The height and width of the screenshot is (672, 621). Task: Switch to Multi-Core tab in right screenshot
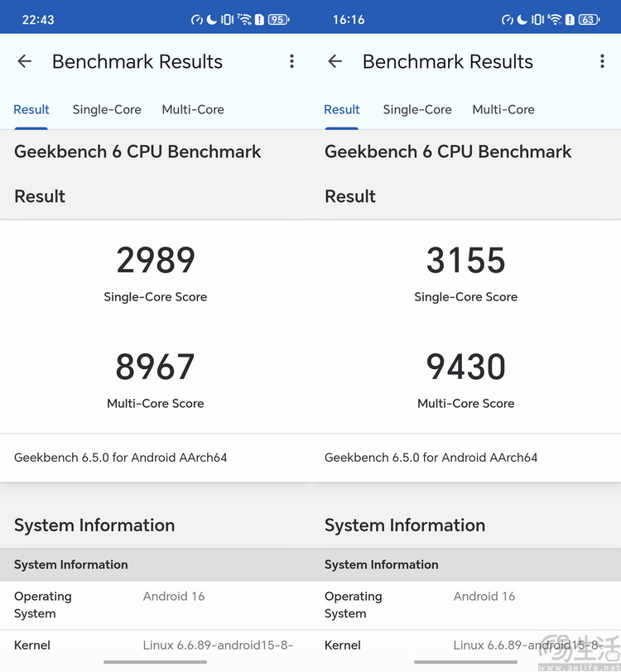(503, 109)
